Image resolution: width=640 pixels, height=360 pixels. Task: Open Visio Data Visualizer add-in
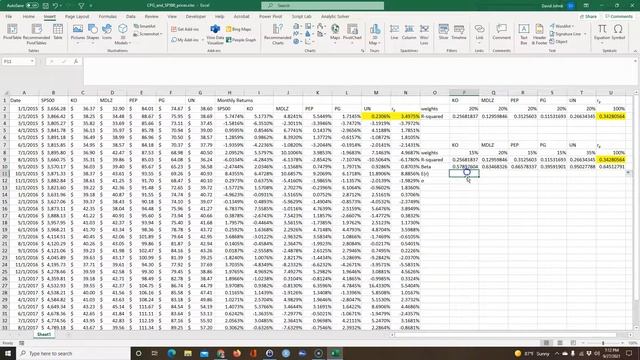point(215,34)
